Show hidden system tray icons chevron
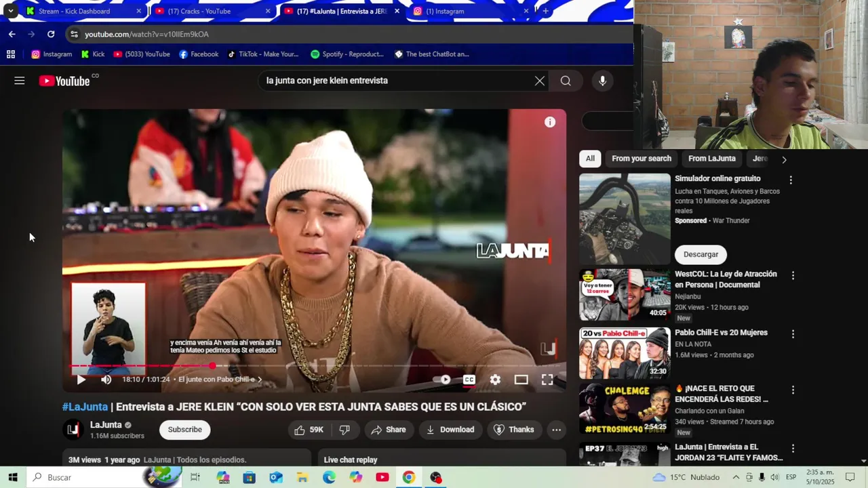Screen dimensions: 868x488 [736, 477]
